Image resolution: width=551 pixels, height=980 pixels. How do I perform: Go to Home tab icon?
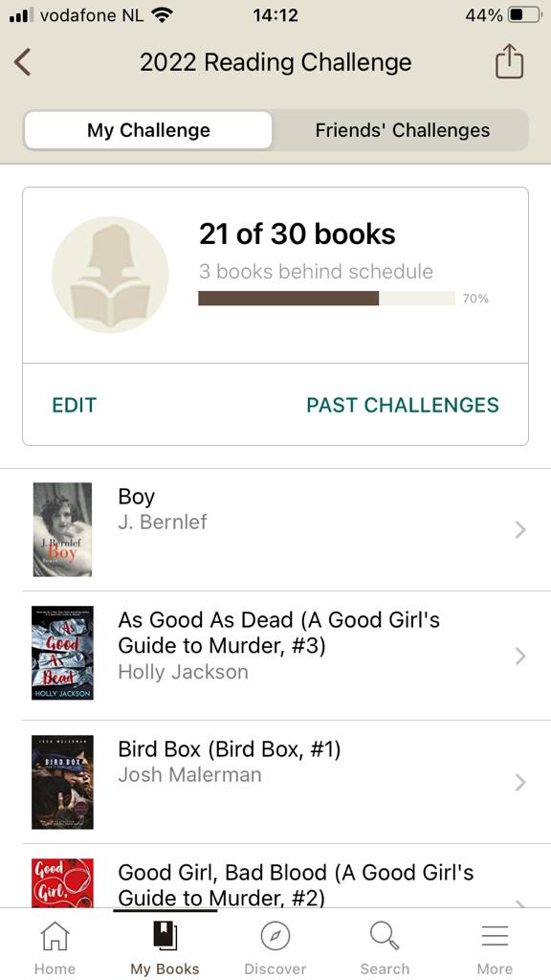click(55, 936)
